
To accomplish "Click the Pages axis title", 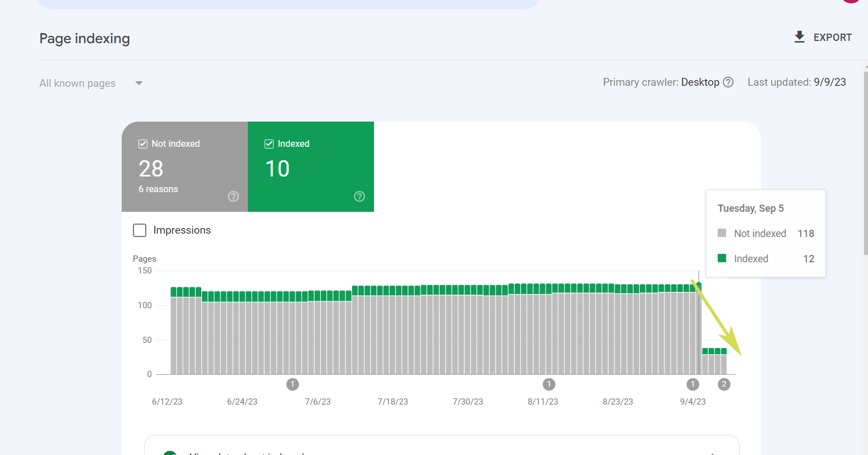I will pos(144,259).
